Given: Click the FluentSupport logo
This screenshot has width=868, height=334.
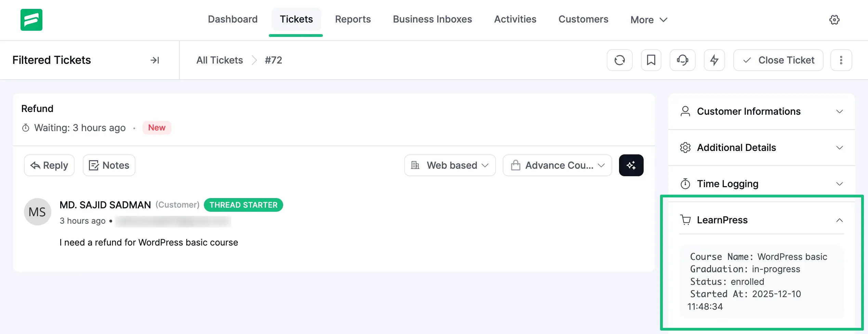Looking at the screenshot, I should pos(31,20).
